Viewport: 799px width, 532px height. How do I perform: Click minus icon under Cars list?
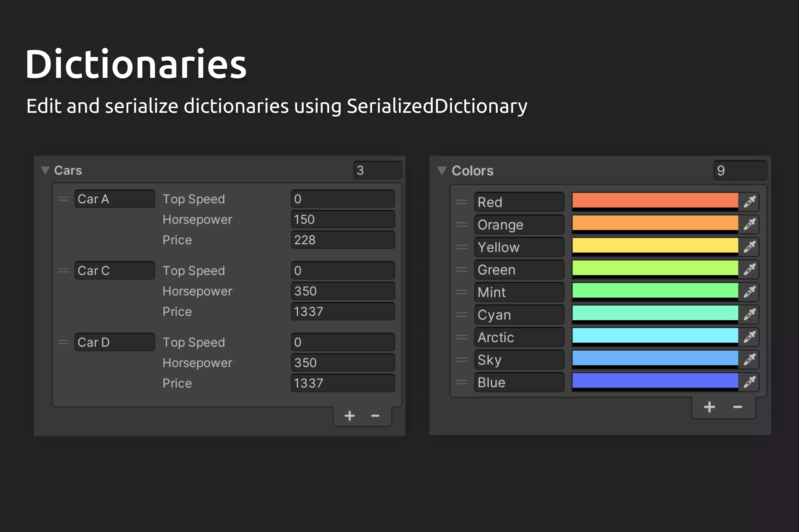click(x=375, y=416)
